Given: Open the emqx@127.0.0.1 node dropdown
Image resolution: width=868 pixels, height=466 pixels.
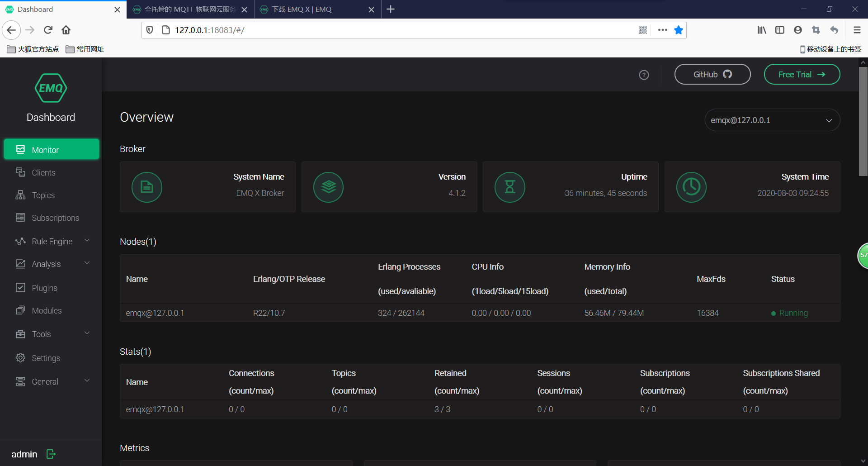Looking at the screenshot, I should [772, 120].
